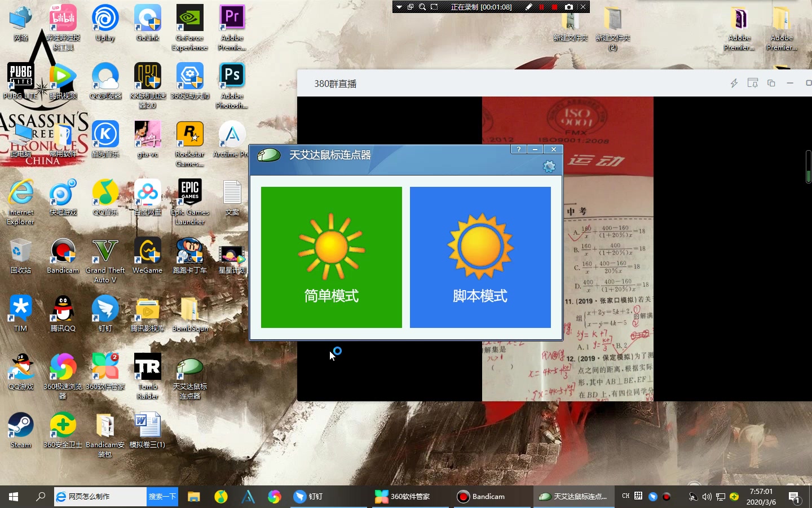Viewport: 812px width, 508px height.
Task: Close the Bandicam recording bar
Action: (x=584, y=7)
